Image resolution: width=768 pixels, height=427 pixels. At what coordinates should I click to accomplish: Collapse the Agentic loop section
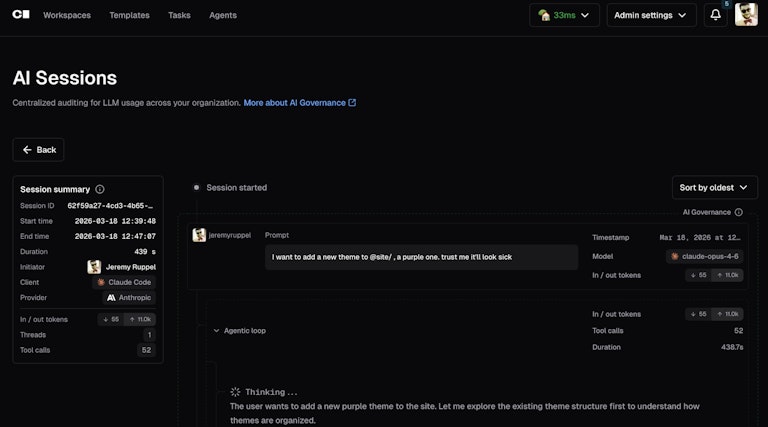coord(216,330)
